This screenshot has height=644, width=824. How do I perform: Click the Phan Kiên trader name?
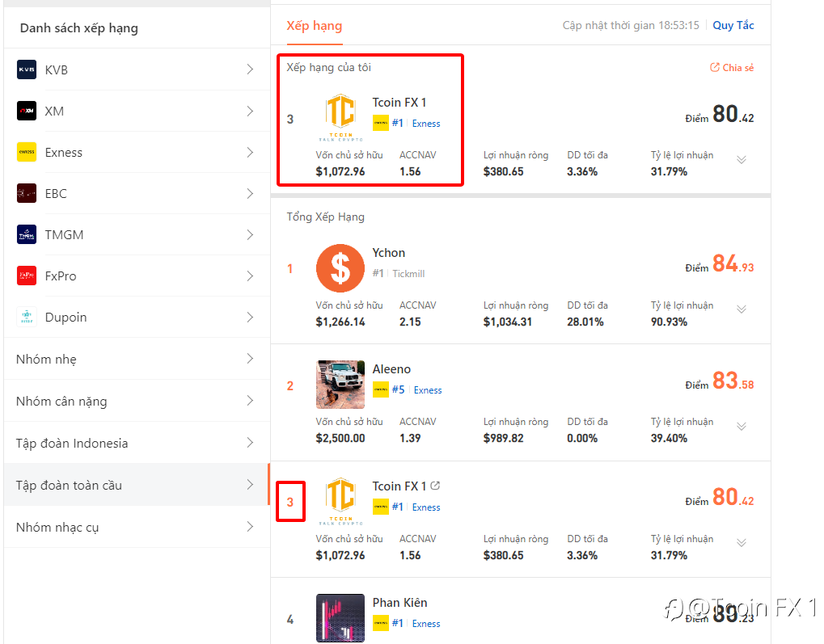400,603
